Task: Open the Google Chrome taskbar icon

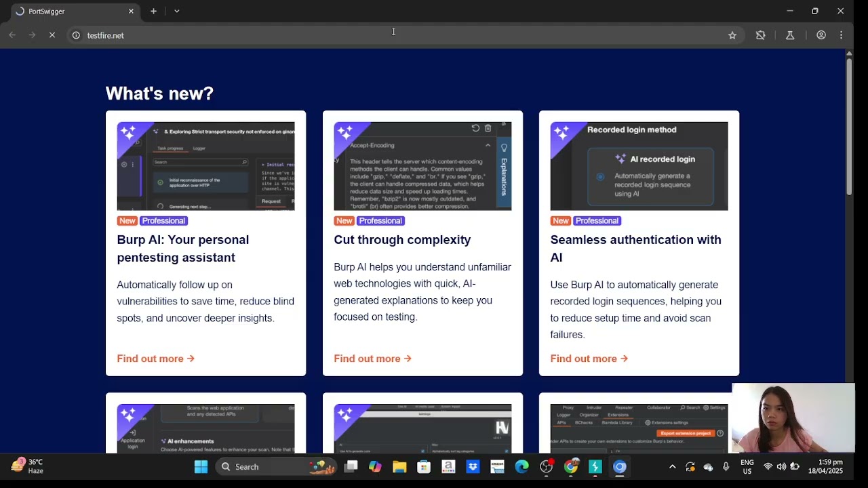Action: 571,466
